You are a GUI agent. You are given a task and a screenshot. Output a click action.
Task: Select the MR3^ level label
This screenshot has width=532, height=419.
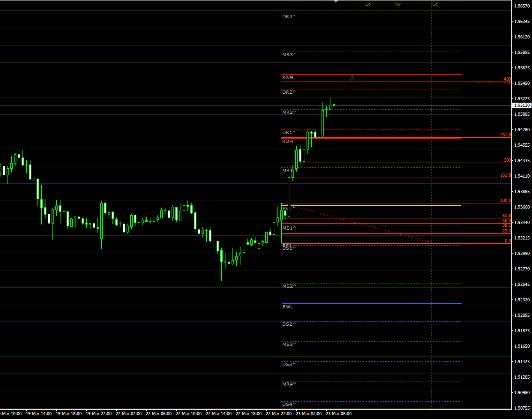point(289,55)
